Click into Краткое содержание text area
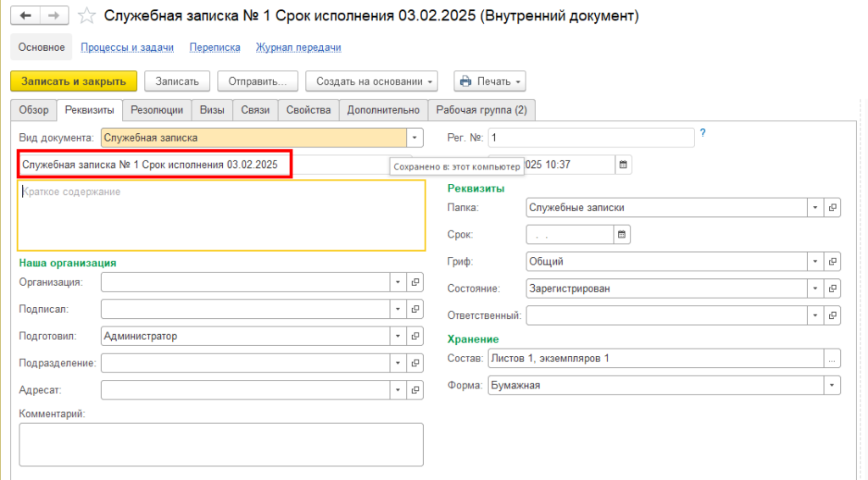 (x=221, y=216)
